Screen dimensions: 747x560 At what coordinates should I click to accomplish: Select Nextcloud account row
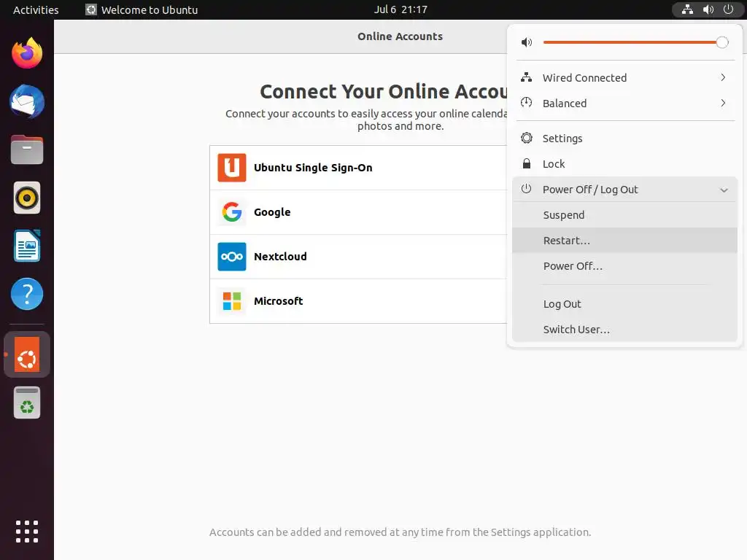click(x=358, y=257)
